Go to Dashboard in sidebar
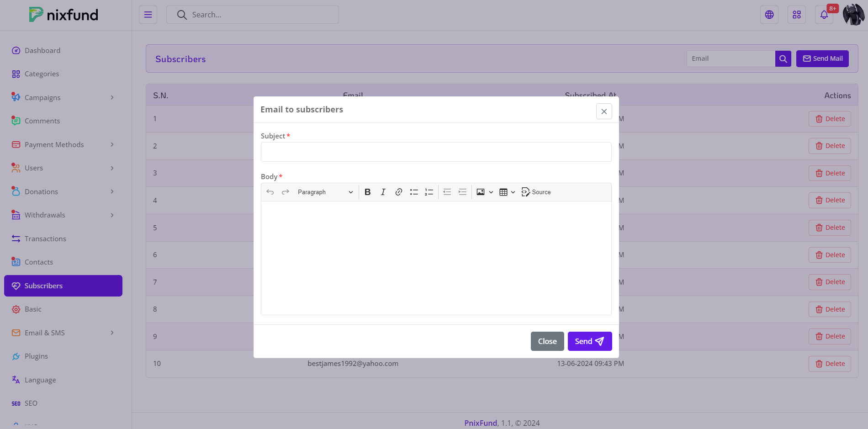Image resolution: width=868 pixels, height=429 pixels. point(42,51)
